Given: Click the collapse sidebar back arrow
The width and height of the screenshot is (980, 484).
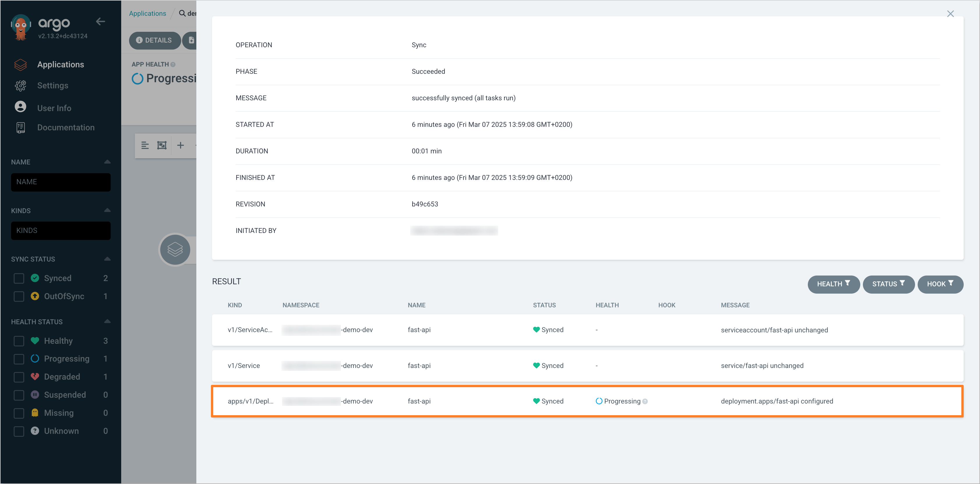Looking at the screenshot, I should pyautogui.click(x=101, y=22).
